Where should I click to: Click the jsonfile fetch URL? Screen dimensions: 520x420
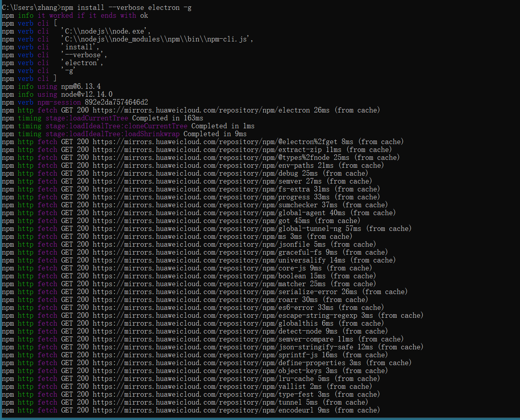[201, 244]
